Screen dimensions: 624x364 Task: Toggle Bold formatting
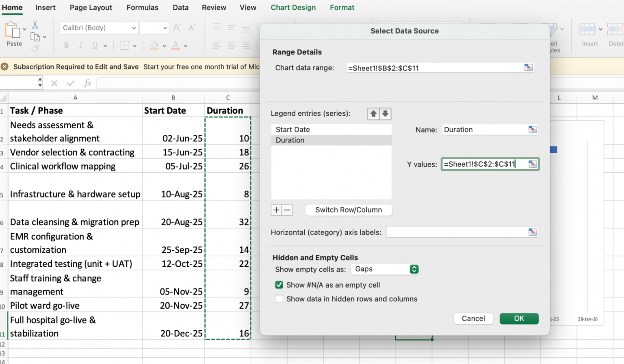(66, 45)
